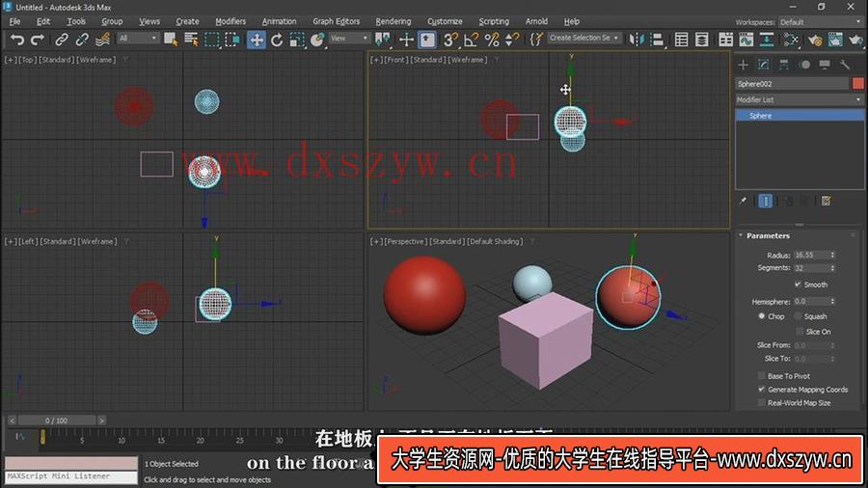Toggle the 3D Snaps icon
Screen dimensions: 868x488
click(450, 40)
